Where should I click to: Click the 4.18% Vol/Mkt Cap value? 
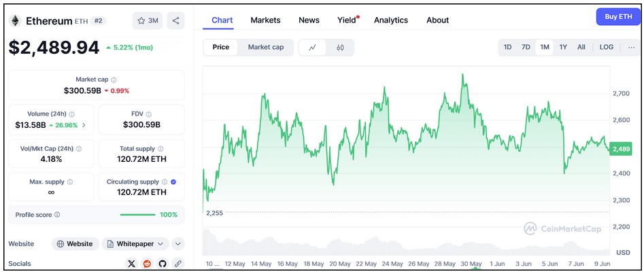click(51, 159)
